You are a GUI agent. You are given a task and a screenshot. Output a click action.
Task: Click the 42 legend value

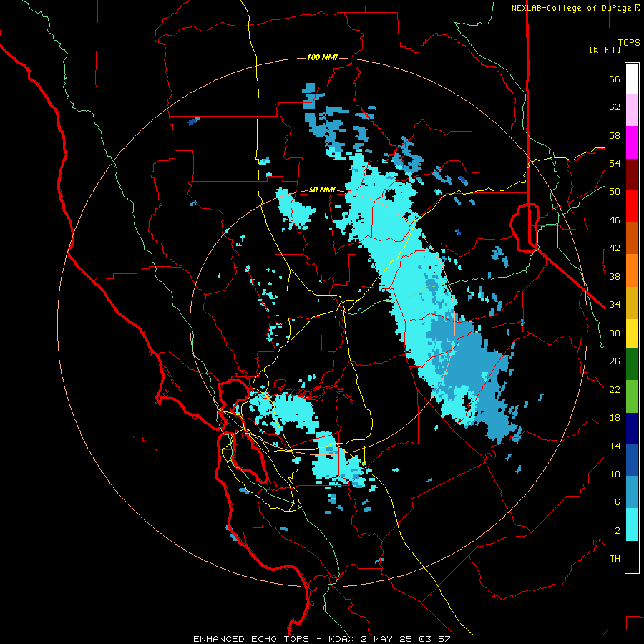click(615, 248)
